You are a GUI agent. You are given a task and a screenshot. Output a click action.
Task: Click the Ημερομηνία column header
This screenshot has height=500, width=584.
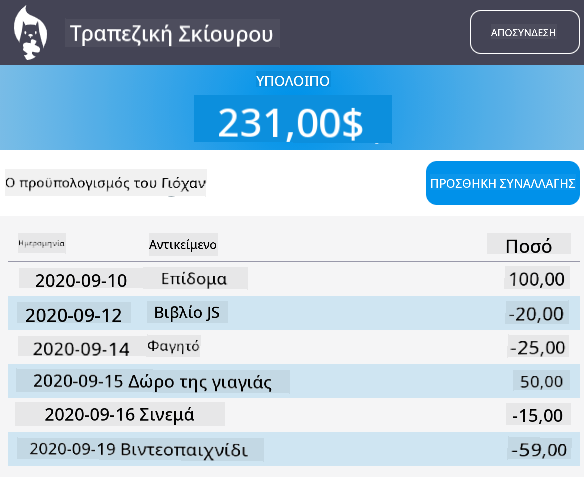pos(42,243)
